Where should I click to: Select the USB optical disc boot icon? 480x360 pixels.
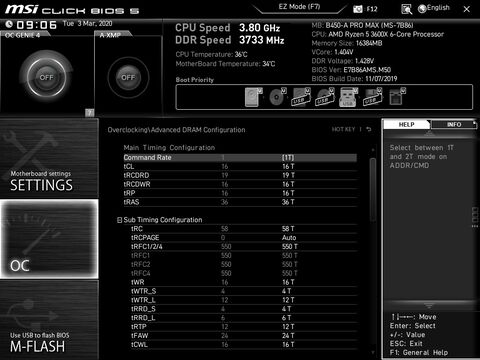[325, 97]
